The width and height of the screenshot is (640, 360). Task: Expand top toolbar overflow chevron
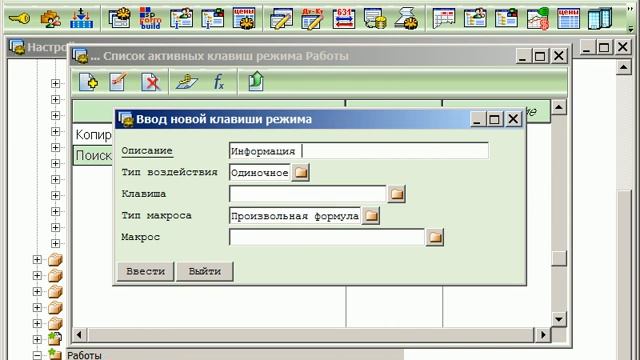(x=631, y=8)
